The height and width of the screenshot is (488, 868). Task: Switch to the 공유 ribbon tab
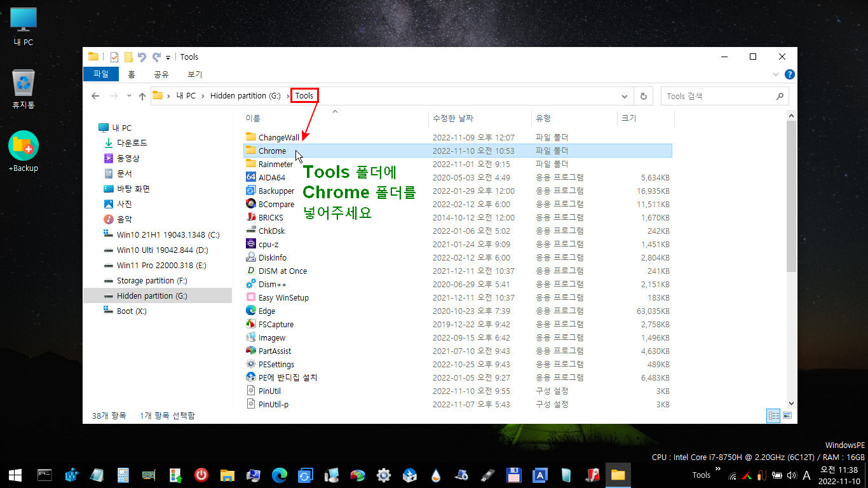pos(161,74)
